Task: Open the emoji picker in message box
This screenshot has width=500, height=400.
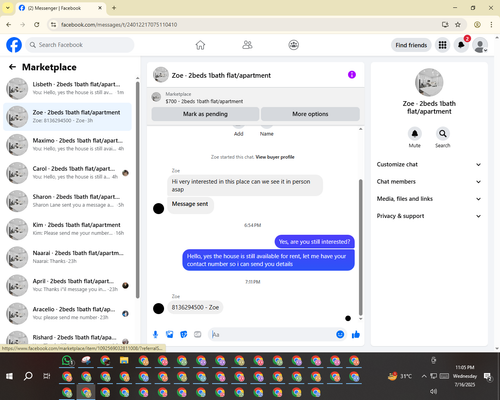Action: [x=340, y=334]
